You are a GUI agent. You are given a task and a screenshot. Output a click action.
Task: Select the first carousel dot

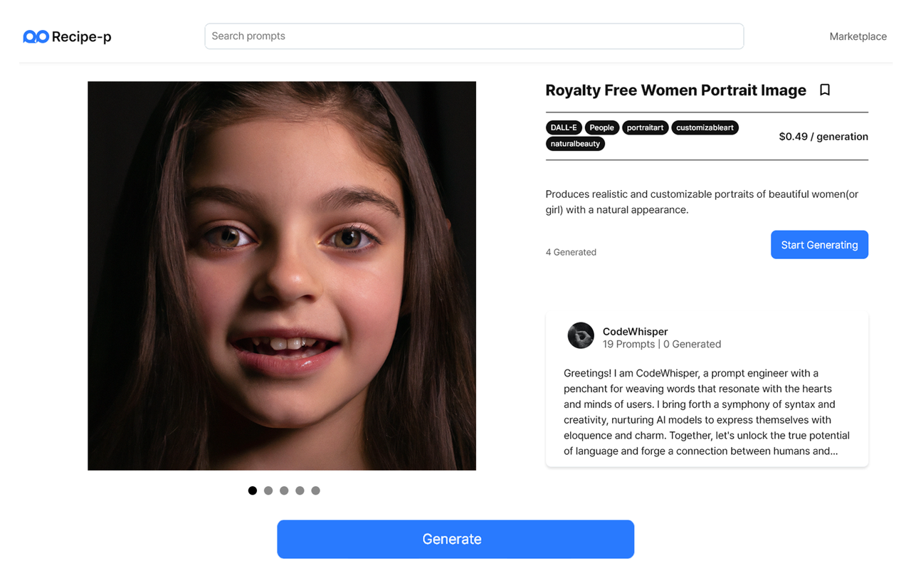click(x=253, y=490)
